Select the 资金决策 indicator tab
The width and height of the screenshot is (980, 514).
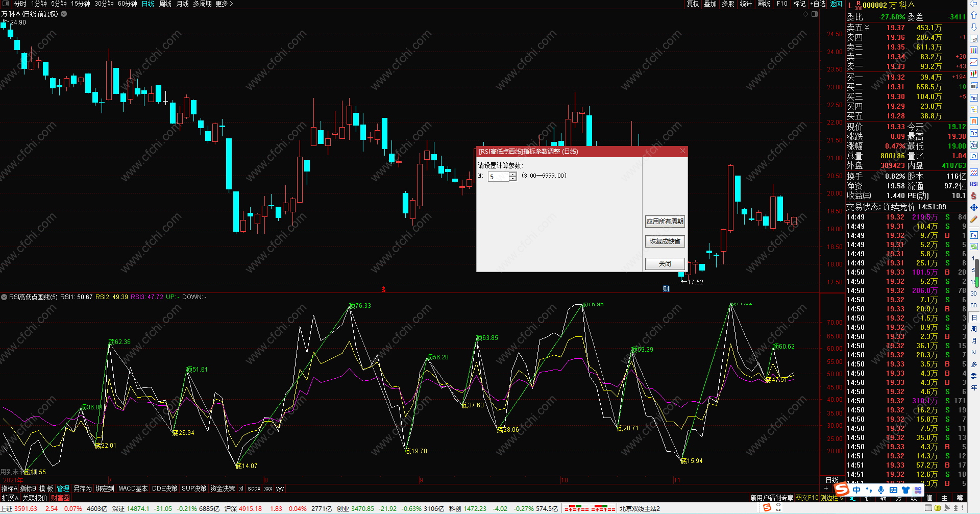223,488
